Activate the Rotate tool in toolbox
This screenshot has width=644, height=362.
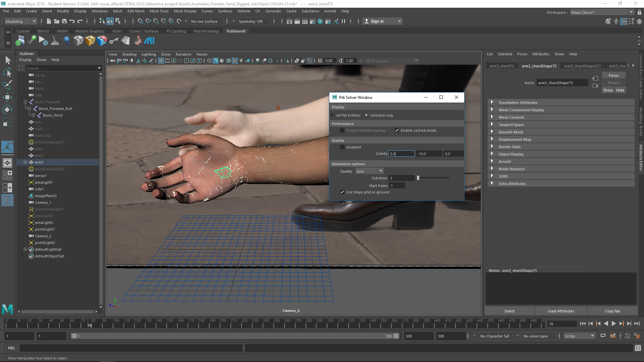pos(7,110)
